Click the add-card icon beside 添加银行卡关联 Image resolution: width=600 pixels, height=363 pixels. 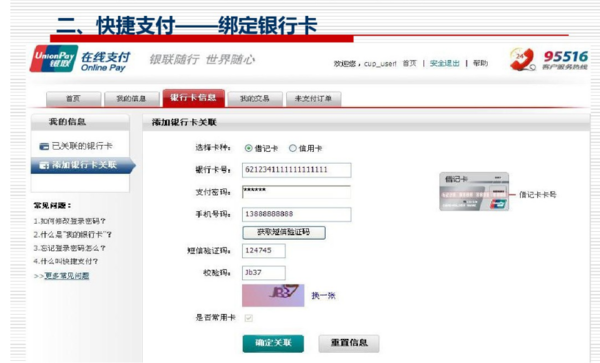click(x=44, y=165)
